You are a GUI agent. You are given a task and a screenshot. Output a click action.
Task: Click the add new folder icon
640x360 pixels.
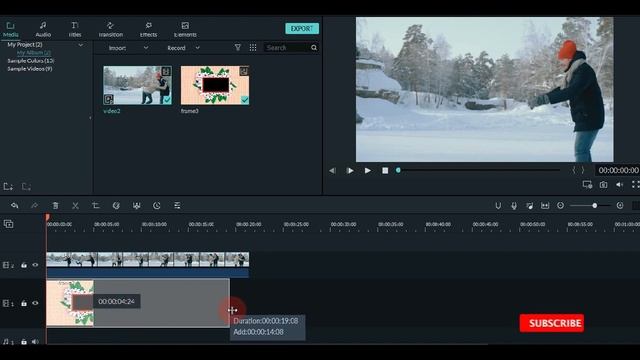tap(8, 187)
